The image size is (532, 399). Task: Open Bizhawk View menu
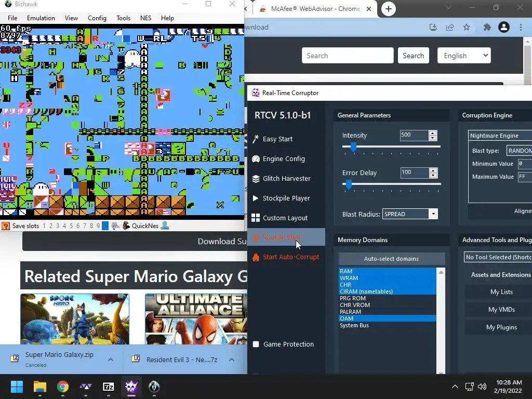pos(71,18)
